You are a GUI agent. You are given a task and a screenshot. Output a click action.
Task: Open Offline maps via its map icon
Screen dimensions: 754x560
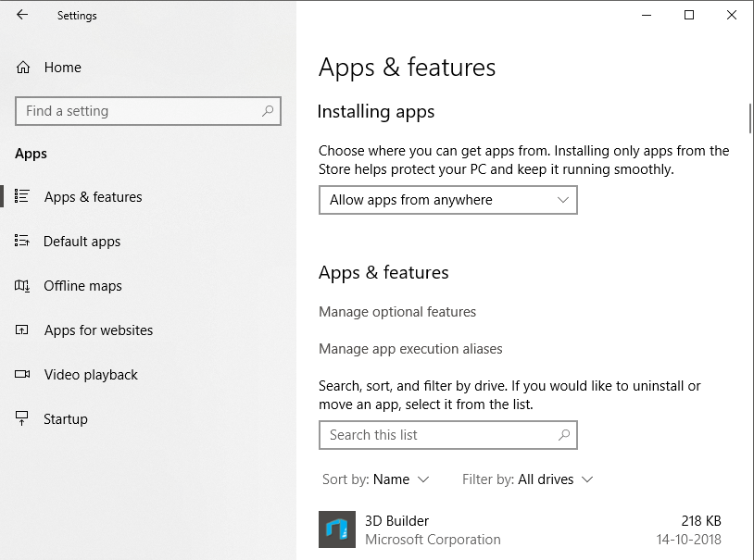click(x=22, y=286)
